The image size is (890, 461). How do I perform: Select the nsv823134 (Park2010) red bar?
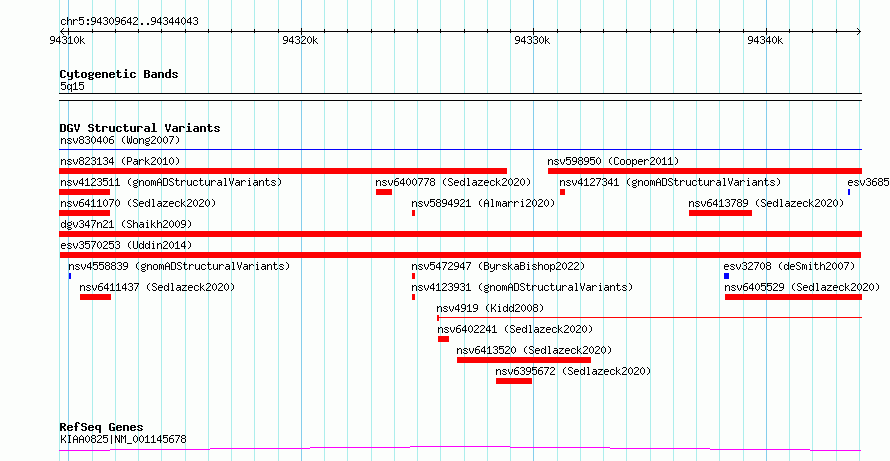pos(283,171)
